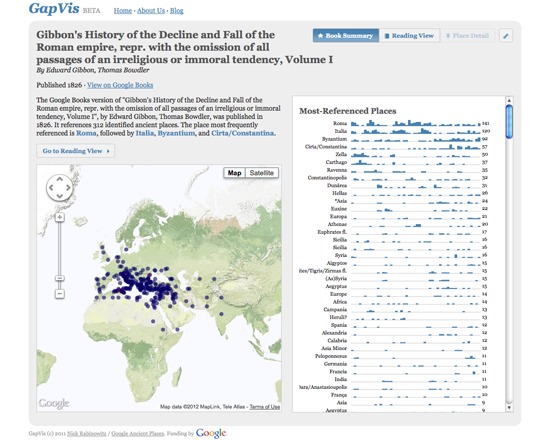Click the places list scrollbar thumb
This screenshot has width=550, height=440.
coord(509,122)
